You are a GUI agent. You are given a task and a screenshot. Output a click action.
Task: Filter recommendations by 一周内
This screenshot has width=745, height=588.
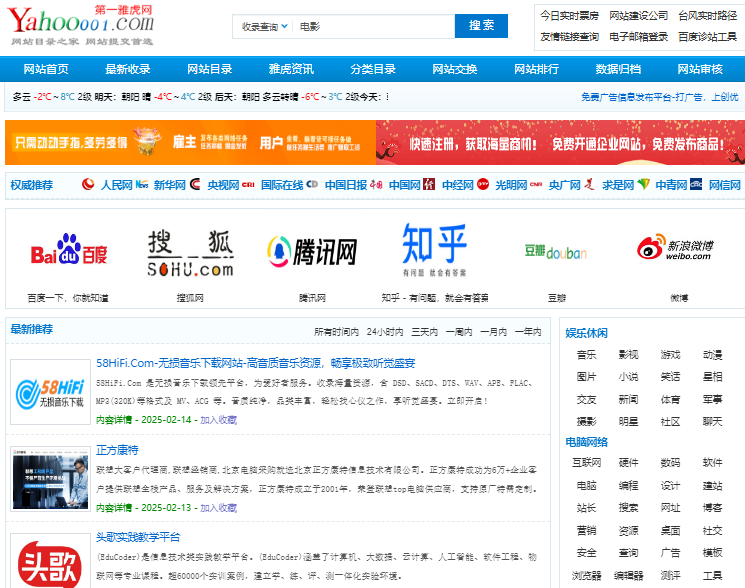459,332
